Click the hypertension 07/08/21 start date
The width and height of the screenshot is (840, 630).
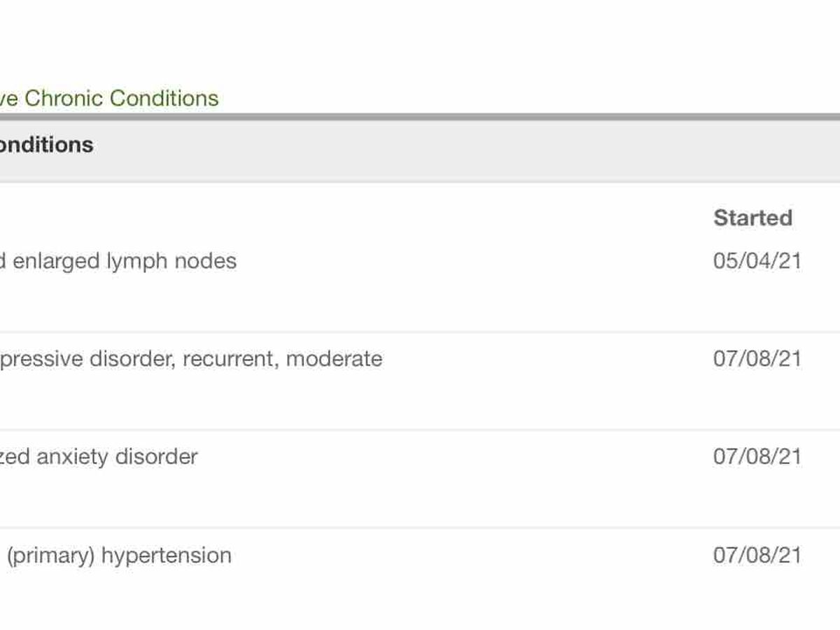(757, 555)
